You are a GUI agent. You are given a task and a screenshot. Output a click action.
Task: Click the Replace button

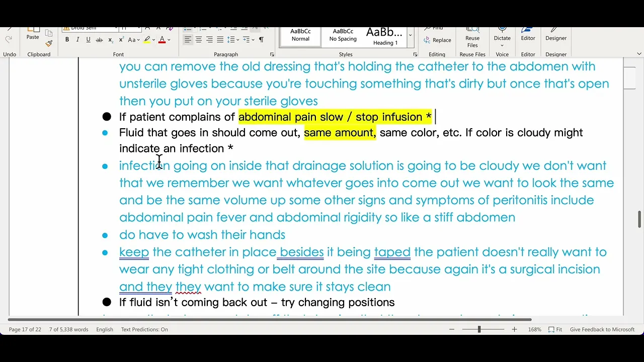point(437,40)
